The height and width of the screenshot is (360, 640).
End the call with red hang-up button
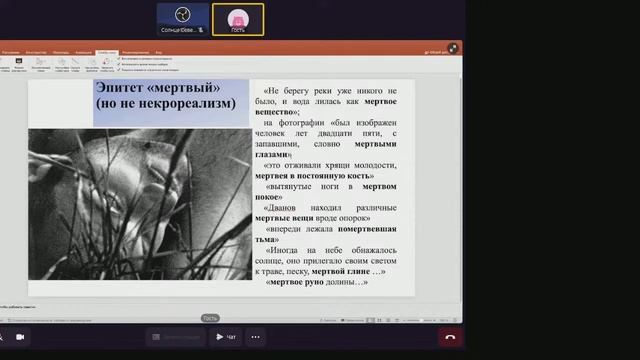tap(450, 337)
